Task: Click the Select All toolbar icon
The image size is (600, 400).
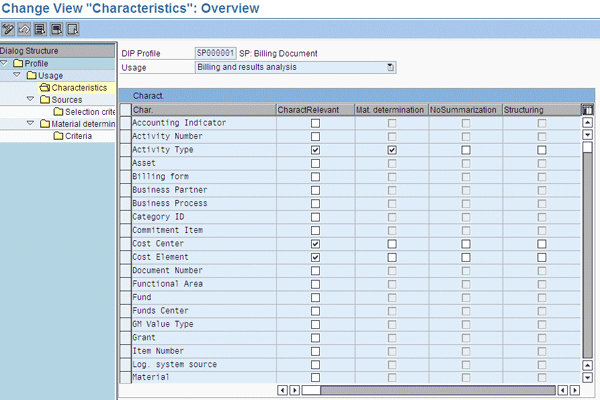Action: pyautogui.click(x=40, y=29)
